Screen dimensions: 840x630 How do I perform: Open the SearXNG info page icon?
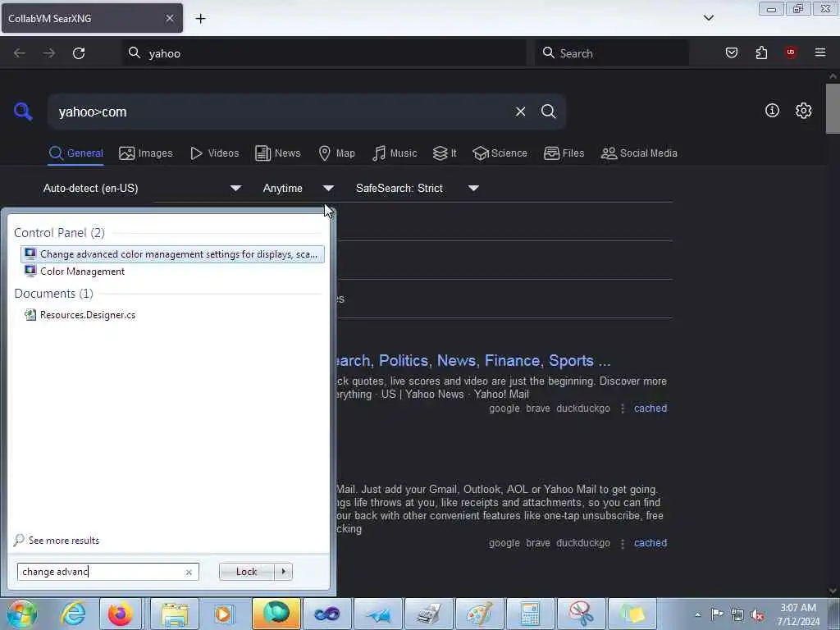pos(772,111)
